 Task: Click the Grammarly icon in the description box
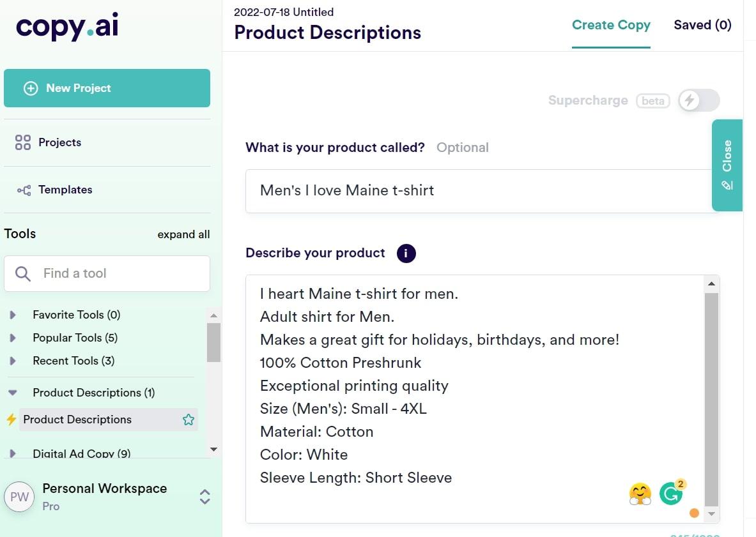[671, 493]
